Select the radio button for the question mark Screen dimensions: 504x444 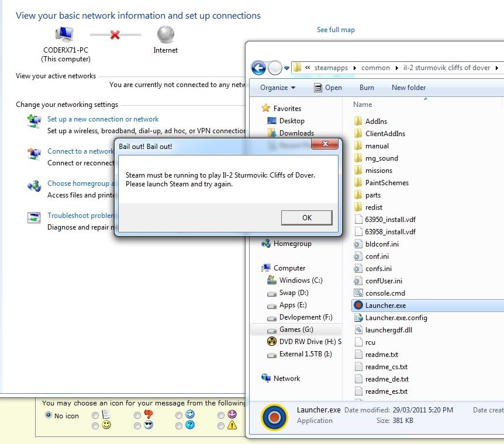[x=179, y=426]
